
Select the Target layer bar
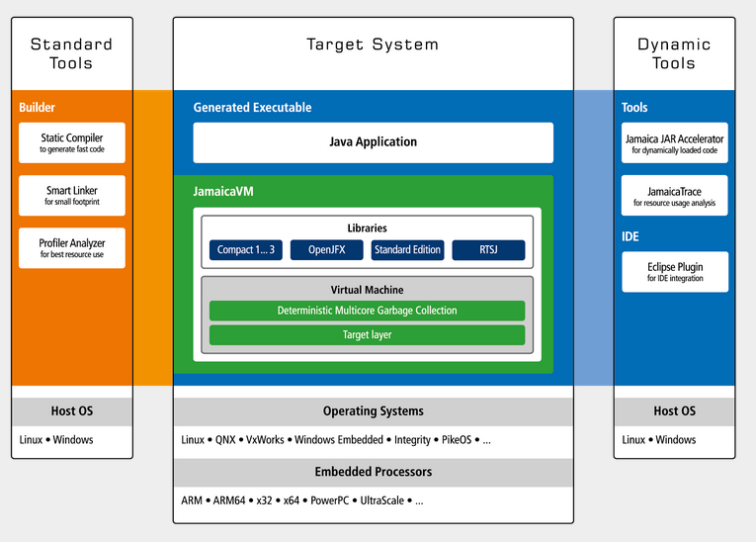click(x=367, y=335)
